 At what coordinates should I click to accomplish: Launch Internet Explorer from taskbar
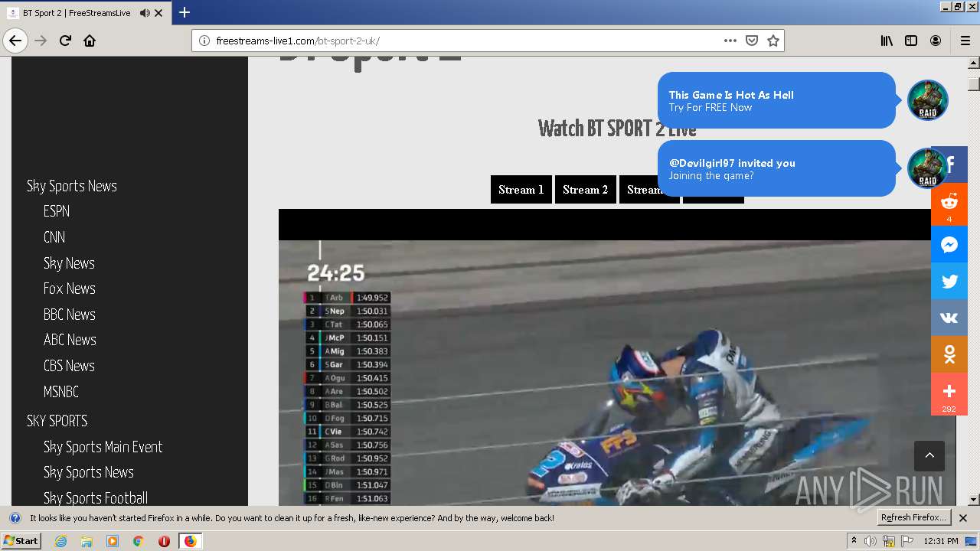click(x=61, y=541)
